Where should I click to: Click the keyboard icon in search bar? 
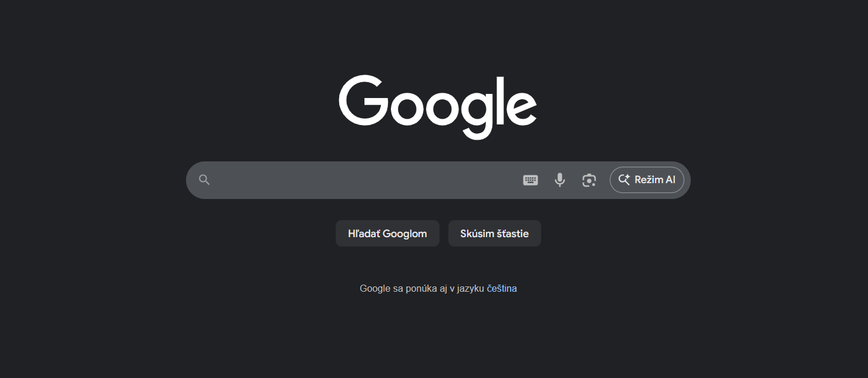click(530, 180)
